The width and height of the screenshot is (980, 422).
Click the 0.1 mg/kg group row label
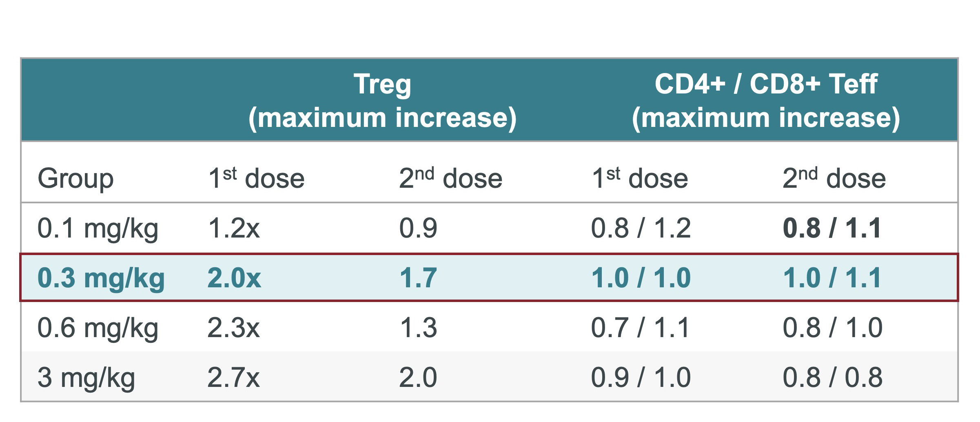[98, 228]
